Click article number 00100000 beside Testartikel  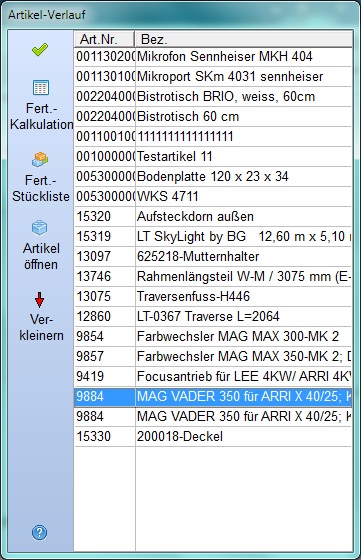point(105,156)
